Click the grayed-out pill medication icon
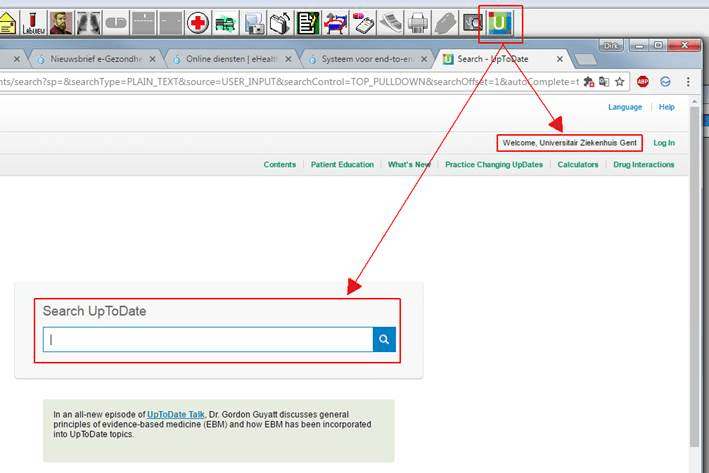Viewport: 709px width, 473px height. click(116, 23)
